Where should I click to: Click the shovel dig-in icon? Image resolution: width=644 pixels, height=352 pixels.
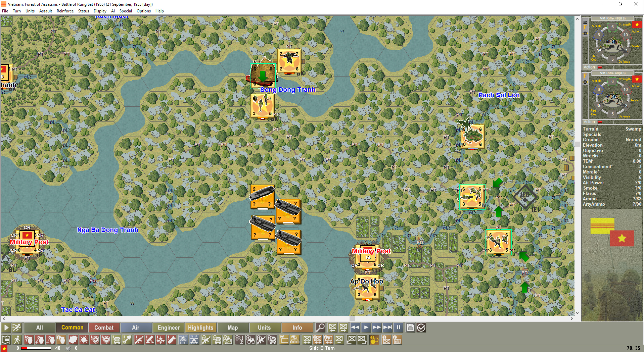click(x=128, y=340)
